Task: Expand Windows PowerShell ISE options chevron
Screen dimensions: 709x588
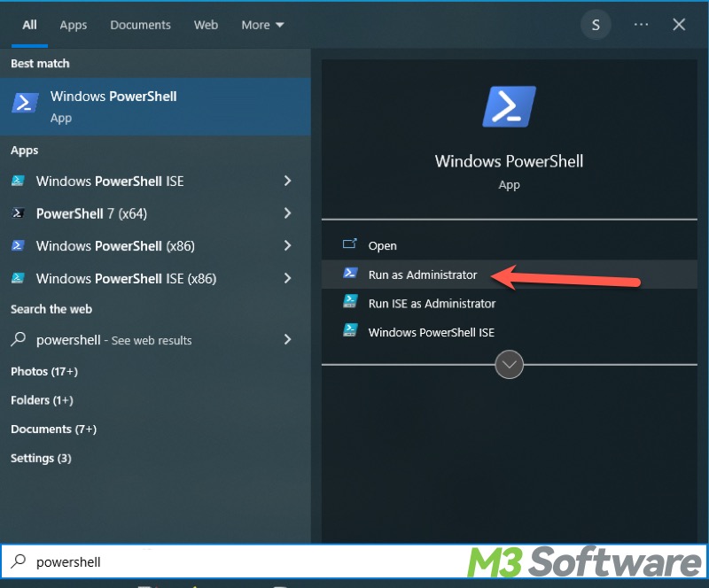Action: click(x=287, y=181)
